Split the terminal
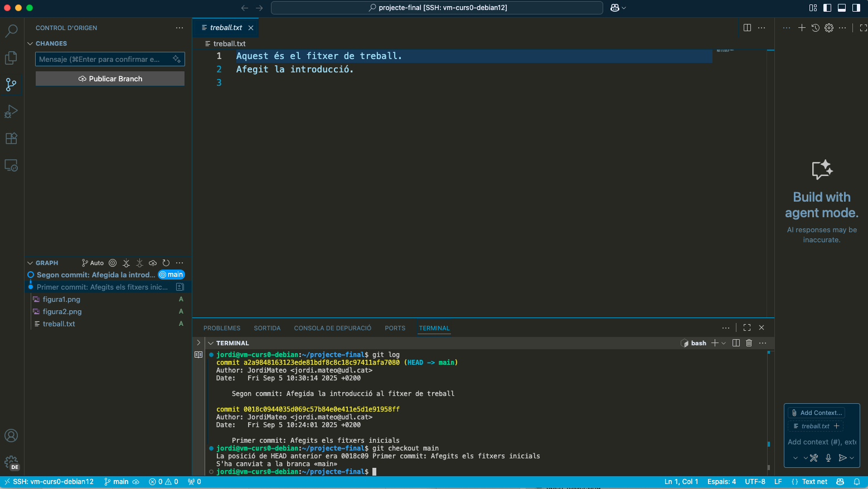The width and height of the screenshot is (868, 489). point(736,343)
